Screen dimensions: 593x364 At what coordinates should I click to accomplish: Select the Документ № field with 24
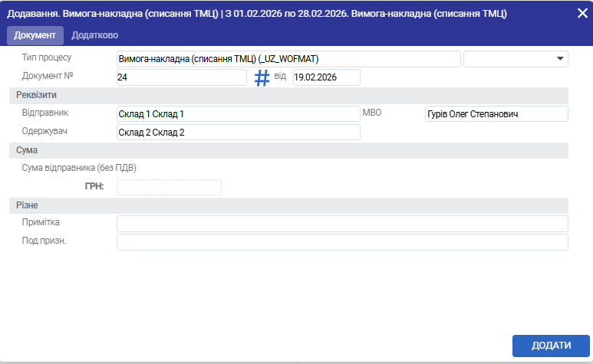[181, 77]
